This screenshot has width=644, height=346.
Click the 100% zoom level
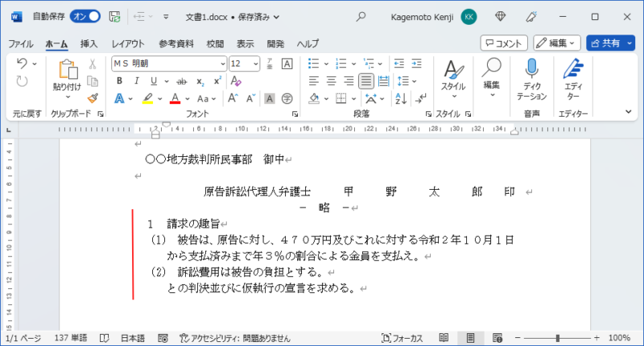619,338
